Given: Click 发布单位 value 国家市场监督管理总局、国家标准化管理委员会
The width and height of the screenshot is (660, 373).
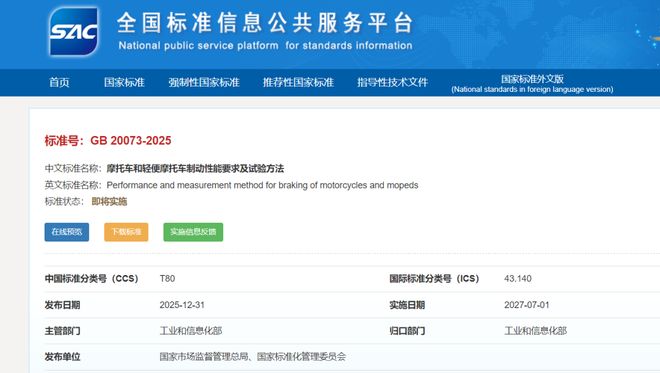Looking at the screenshot, I should [253, 357].
